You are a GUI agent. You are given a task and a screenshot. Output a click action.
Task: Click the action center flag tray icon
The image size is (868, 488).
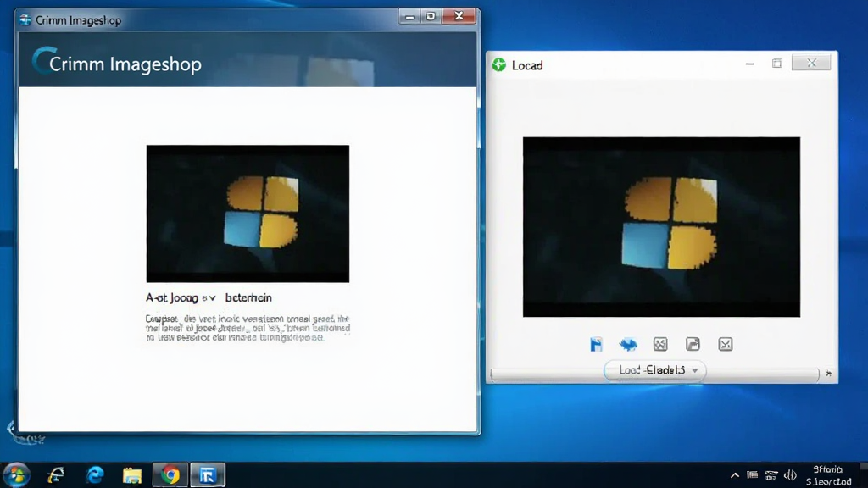coord(753,474)
